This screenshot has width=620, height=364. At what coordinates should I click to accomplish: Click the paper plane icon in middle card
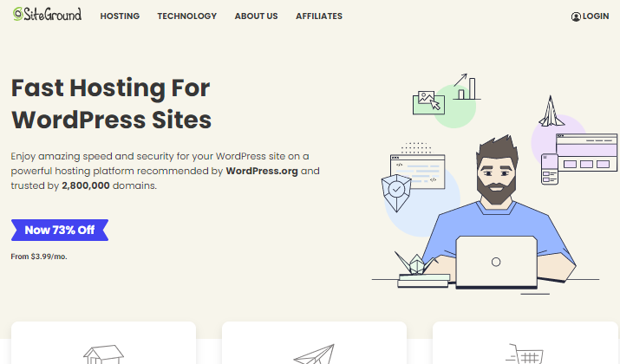pos(315,354)
